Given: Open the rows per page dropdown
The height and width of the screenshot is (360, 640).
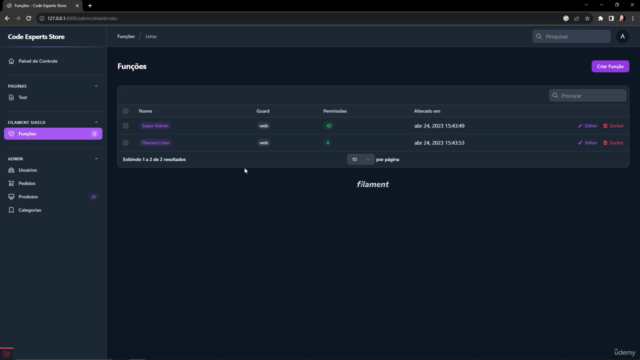Looking at the screenshot, I should click(x=360, y=159).
